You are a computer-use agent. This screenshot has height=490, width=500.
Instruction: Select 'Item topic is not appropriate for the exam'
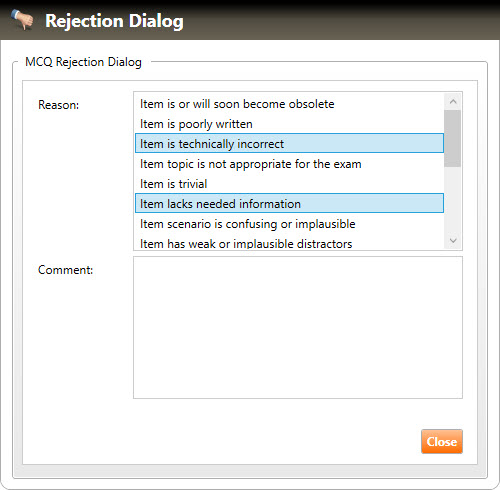pos(289,164)
